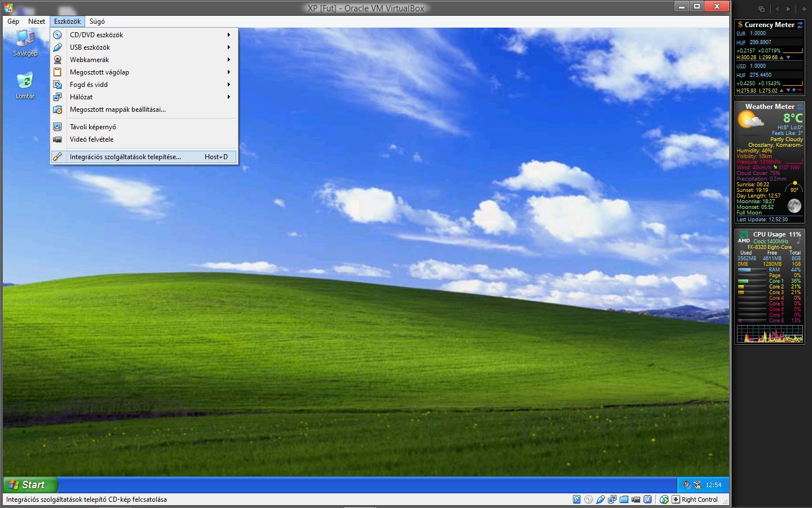Image resolution: width=812 pixels, height=508 pixels.
Task: Expand arrow next to Webkamerák
Action: (229, 60)
